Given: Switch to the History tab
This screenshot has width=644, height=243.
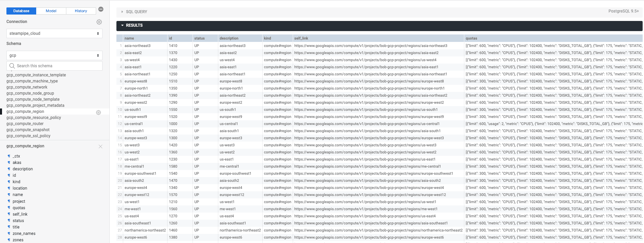Looking at the screenshot, I should click(x=81, y=11).
